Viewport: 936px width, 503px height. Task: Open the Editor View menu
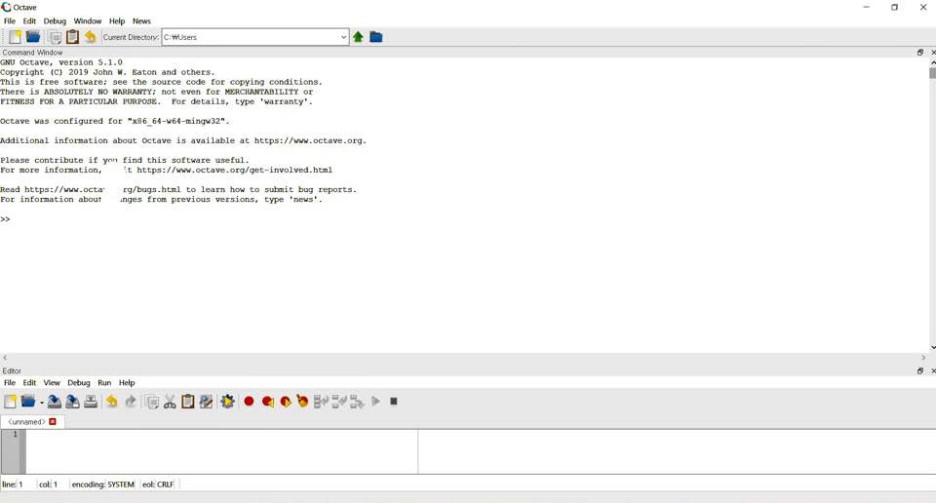(52, 382)
